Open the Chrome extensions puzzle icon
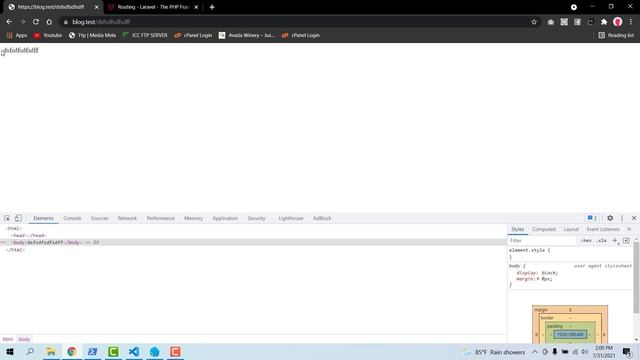 coord(604,22)
